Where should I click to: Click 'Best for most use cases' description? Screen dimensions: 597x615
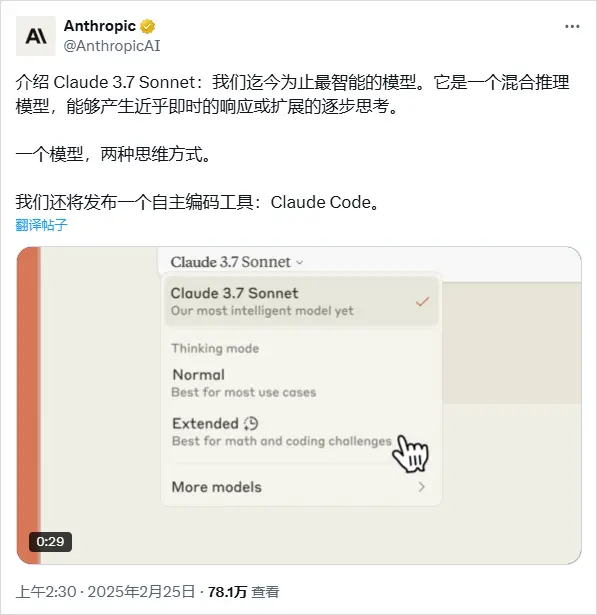[x=244, y=392]
